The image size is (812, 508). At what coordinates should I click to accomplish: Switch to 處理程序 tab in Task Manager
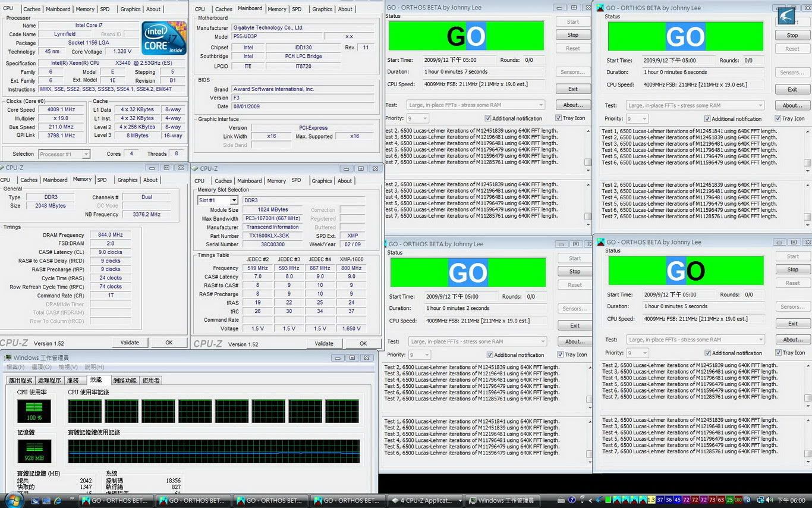click(49, 381)
